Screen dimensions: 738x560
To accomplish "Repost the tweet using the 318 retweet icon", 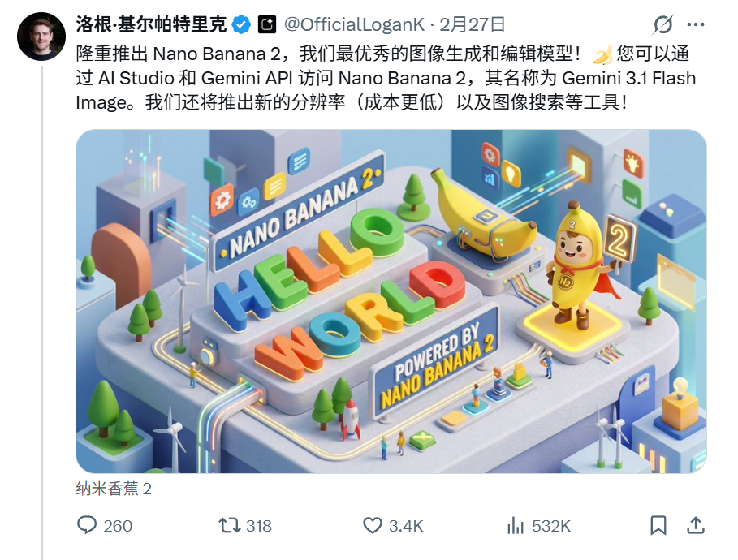I will 229,525.
